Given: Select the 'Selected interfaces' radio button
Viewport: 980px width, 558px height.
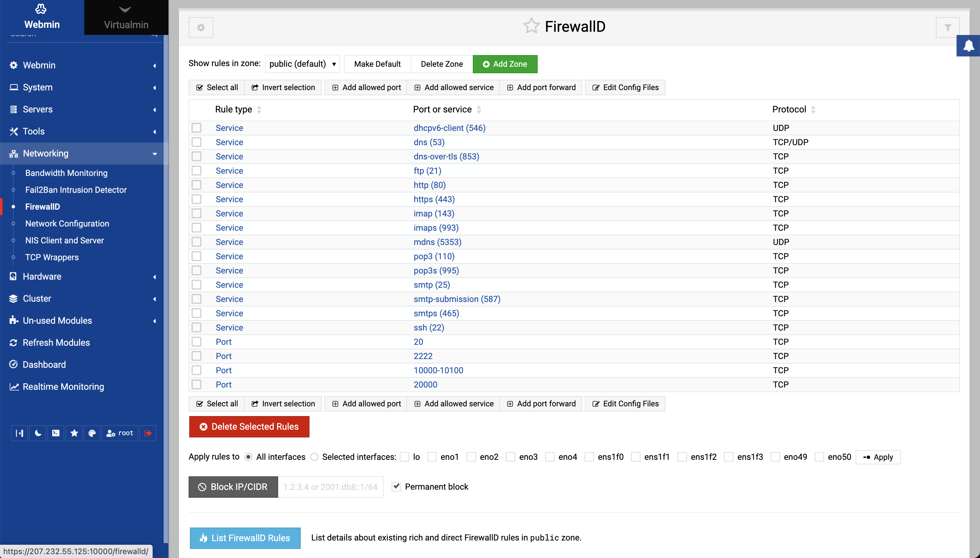Looking at the screenshot, I should [314, 457].
